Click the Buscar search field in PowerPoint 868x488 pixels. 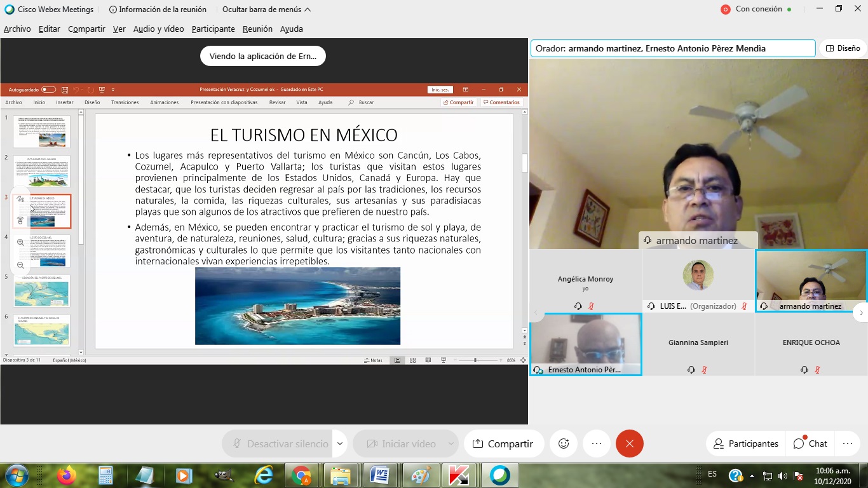pos(362,102)
